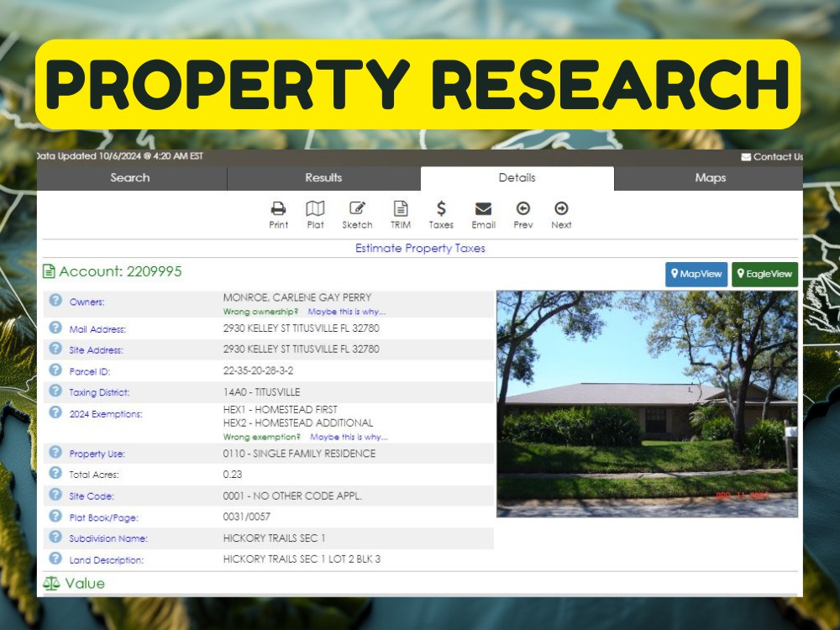This screenshot has height=630, width=840.
Task: Switch to the Search tab
Action: click(x=130, y=178)
